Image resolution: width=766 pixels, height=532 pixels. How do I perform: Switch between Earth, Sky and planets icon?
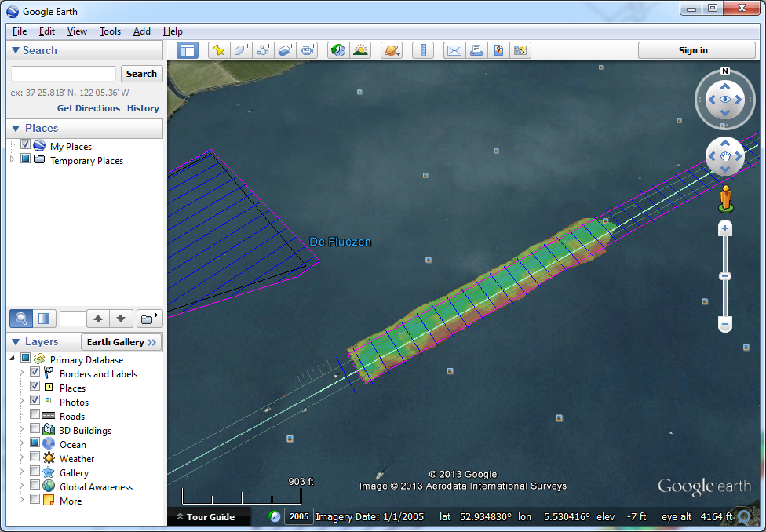point(392,50)
